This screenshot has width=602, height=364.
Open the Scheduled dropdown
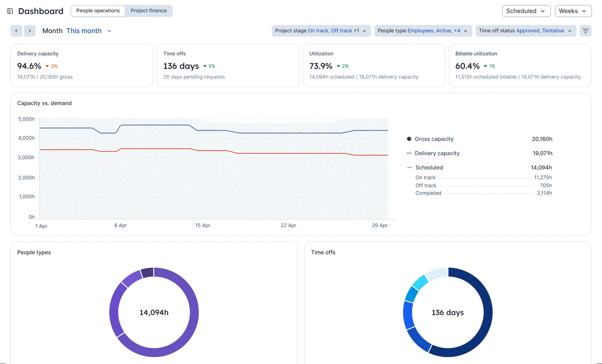click(526, 11)
